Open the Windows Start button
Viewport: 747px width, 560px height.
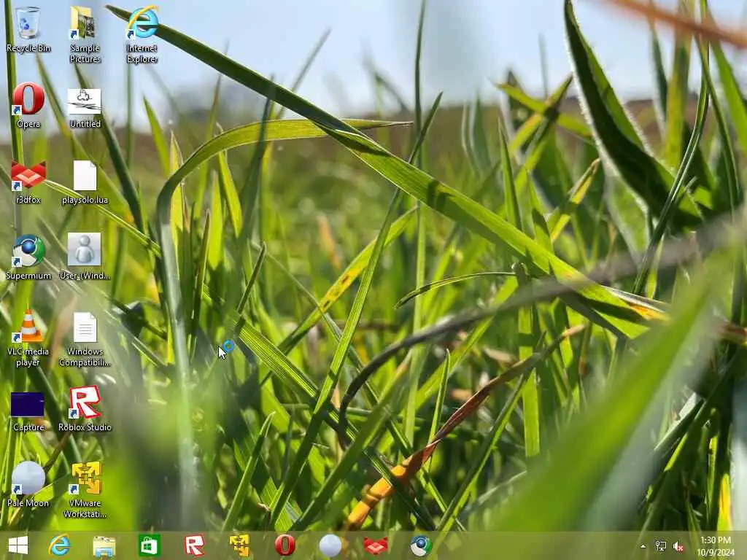18,545
